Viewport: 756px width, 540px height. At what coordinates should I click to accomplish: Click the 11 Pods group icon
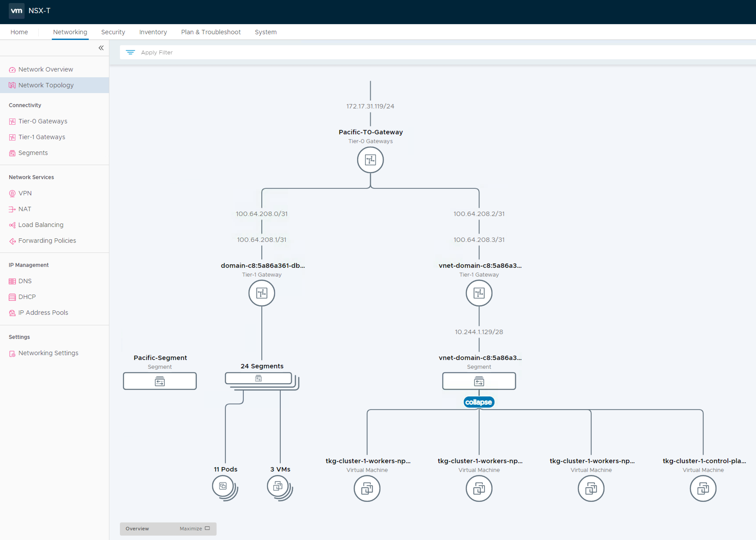pyautogui.click(x=223, y=487)
